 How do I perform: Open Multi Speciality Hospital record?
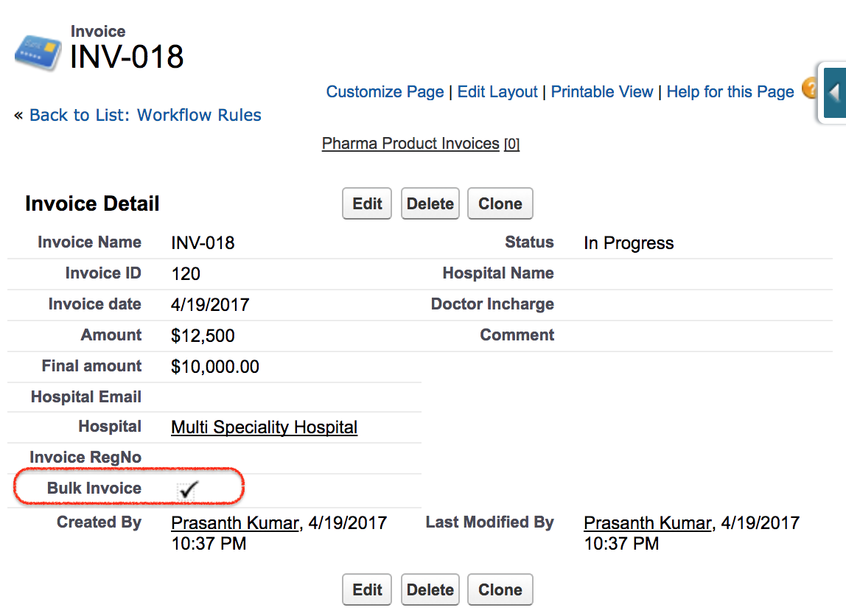pyautogui.click(x=265, y=427)
